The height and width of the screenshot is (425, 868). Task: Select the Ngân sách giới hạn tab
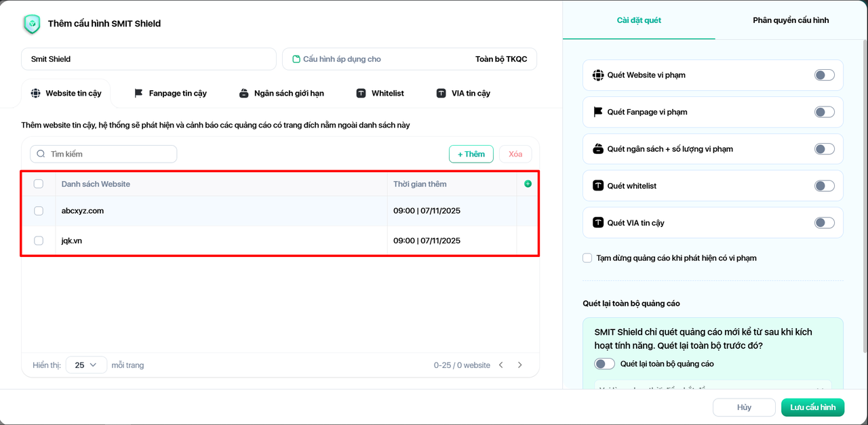coord(281,94)
